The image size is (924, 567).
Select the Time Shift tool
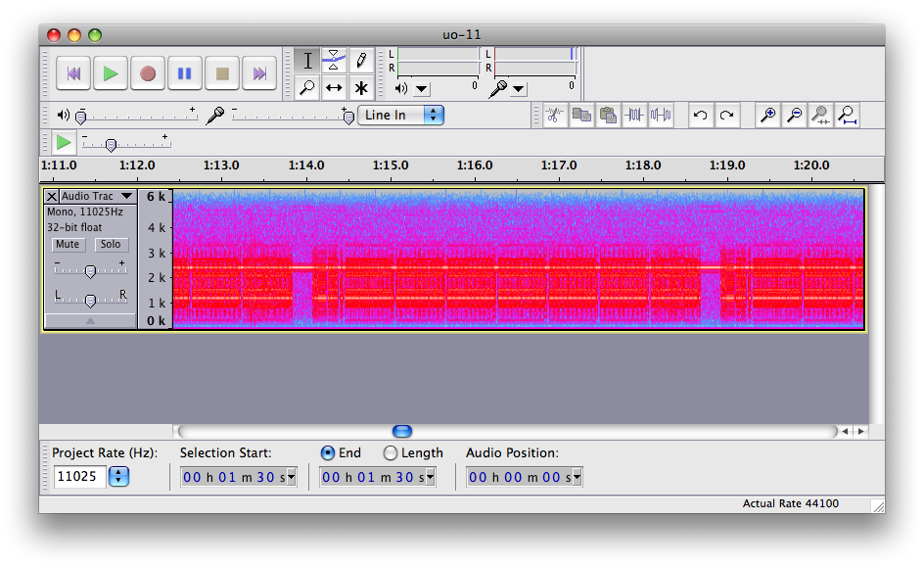coord(334,88)
